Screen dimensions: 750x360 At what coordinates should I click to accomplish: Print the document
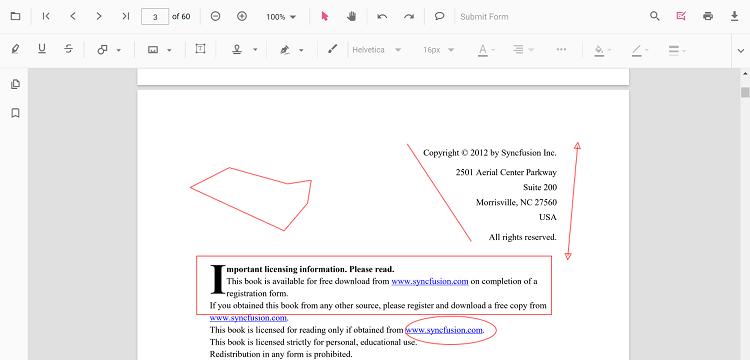708,16
